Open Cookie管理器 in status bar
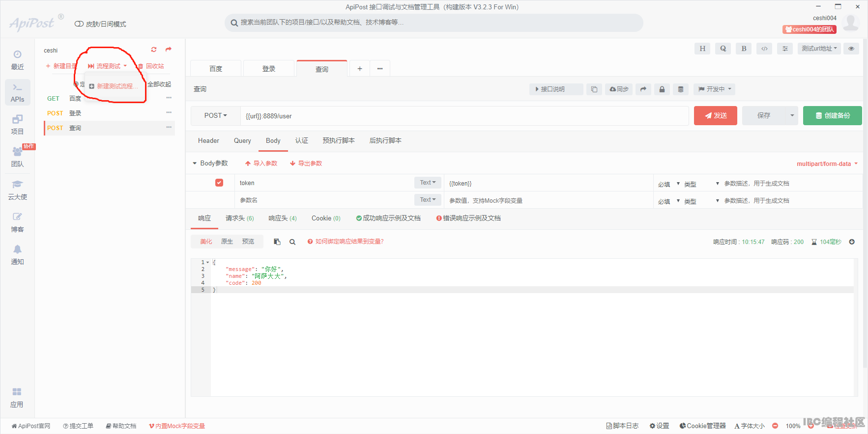This screenshot has width=868, height=434. (x=702, y=426)
